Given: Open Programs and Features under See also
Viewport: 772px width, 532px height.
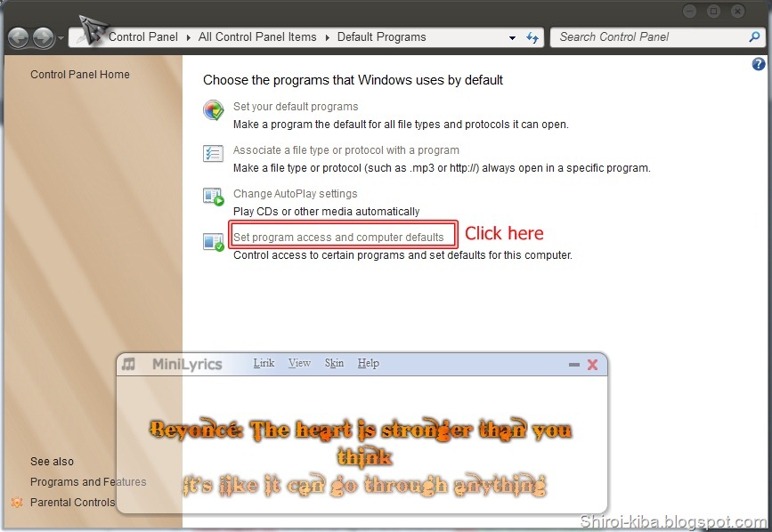Looking at the screenshot, I should tap(88, 482).
